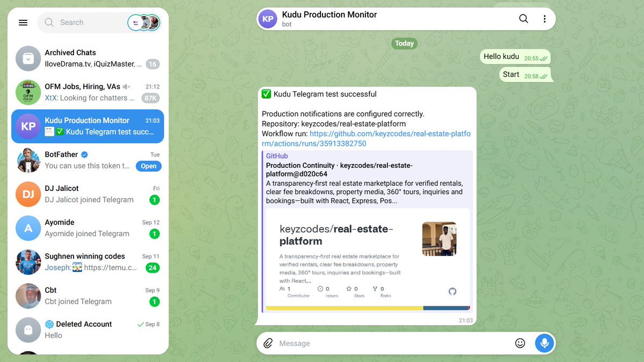This screenshot has height=362, width=644.
Task: Click the muted speaker icon on OFM Jobs
Action: 126,87
